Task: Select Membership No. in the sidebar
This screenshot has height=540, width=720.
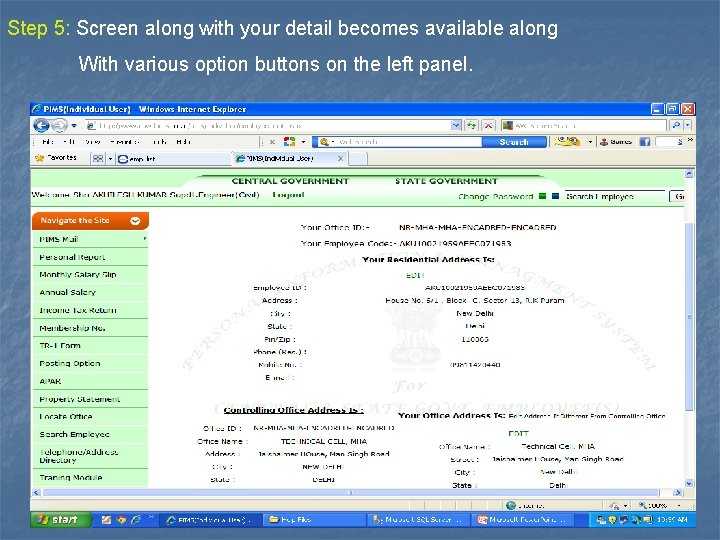Action: coord(90,328)
